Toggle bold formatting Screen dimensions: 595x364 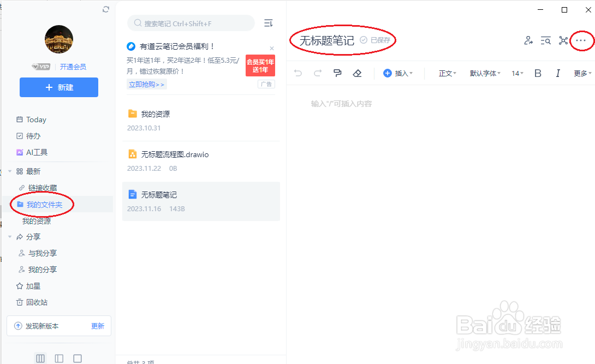pos(538,73)
